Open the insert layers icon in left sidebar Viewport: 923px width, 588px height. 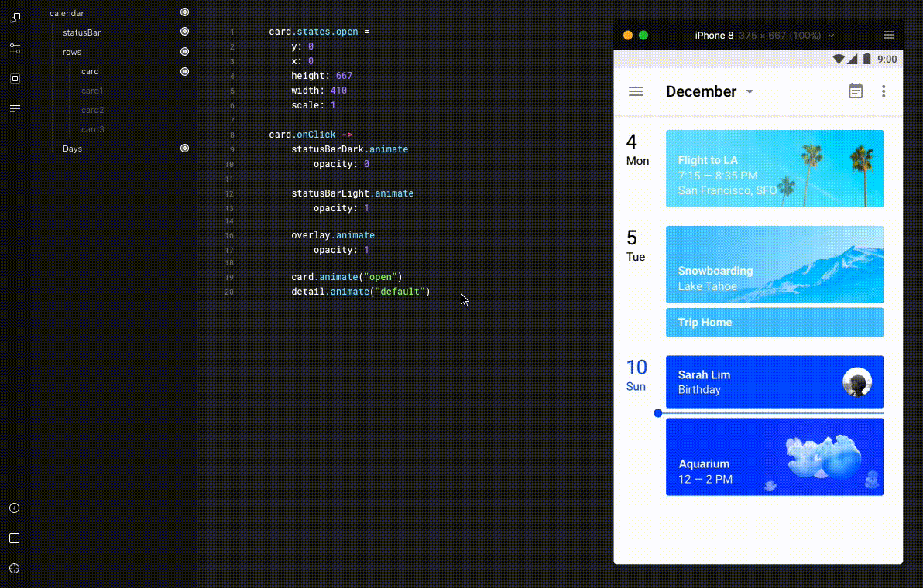15,18
